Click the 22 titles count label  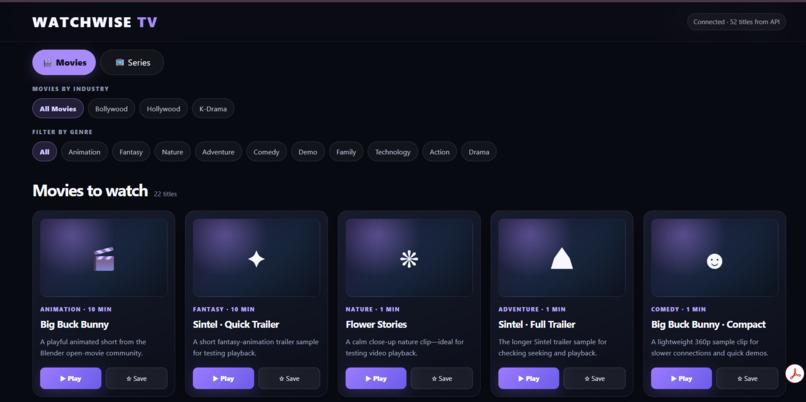pos(166,194)
